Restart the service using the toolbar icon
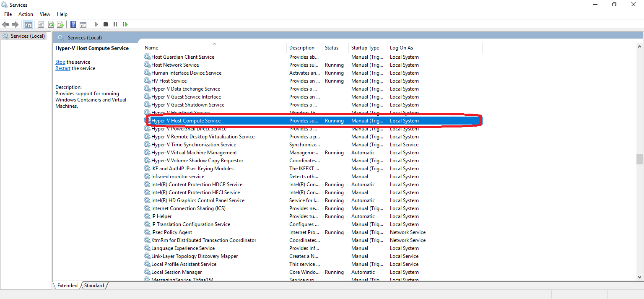Screen dimensions: 644x299 (x=125, y=24)
